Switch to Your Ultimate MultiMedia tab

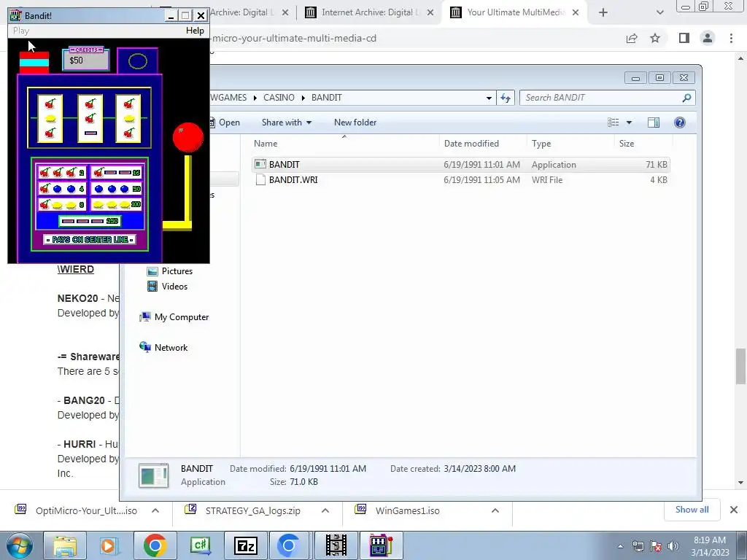point(516,12)
